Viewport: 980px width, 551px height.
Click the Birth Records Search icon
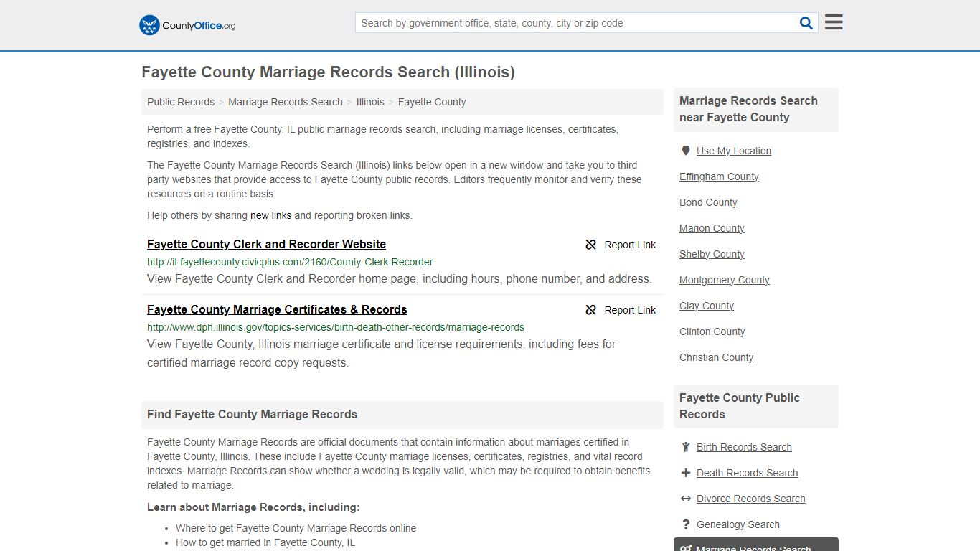click(686, 447)
